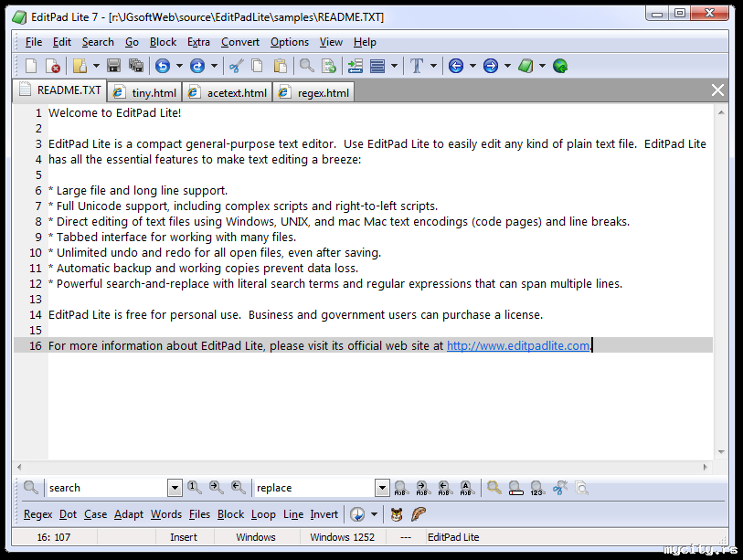Toggle the Dot search option
This screenshot has height=560, width=743.
68,514
